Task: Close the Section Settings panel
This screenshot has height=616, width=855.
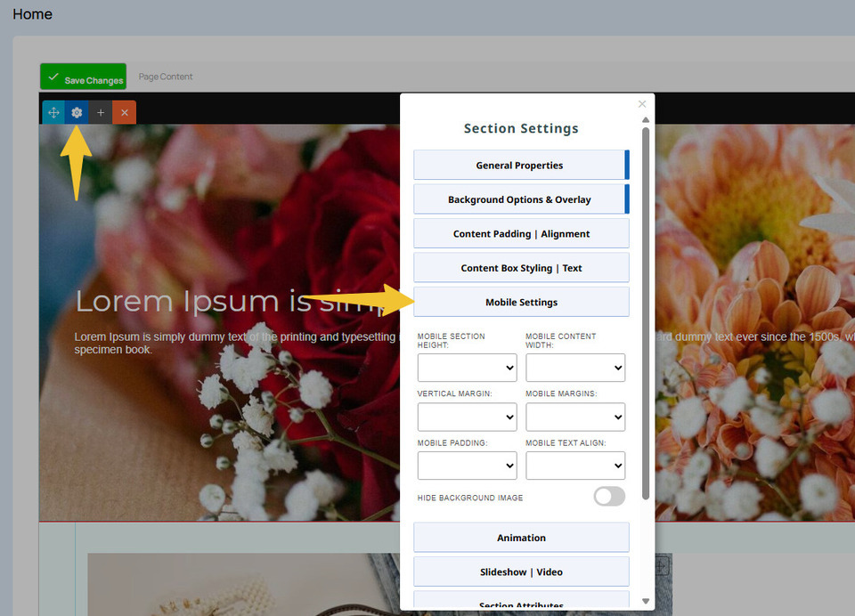Action: (x=642, y=104)
